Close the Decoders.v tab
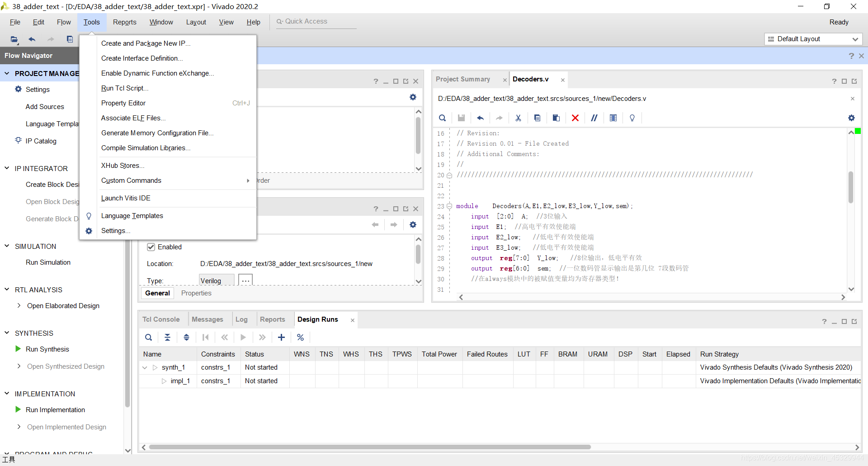Viewport: 868px width, 466px height. click(563, 80)
